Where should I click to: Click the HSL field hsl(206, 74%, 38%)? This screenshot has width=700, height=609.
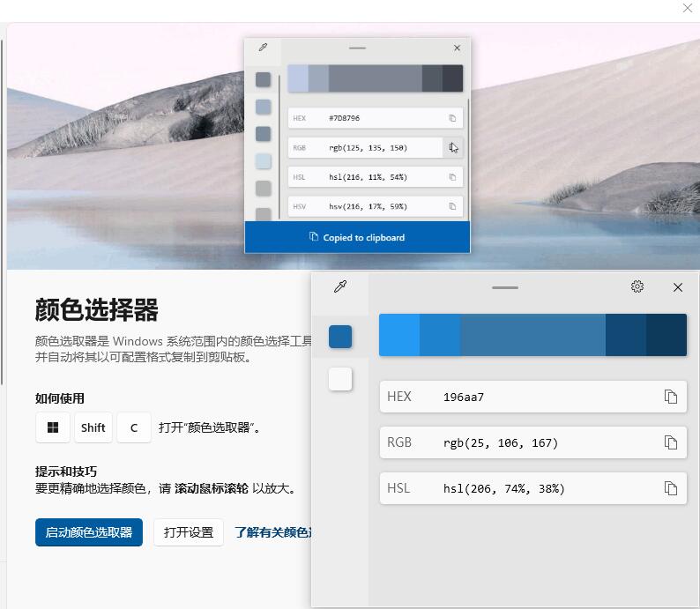(533, 488)
